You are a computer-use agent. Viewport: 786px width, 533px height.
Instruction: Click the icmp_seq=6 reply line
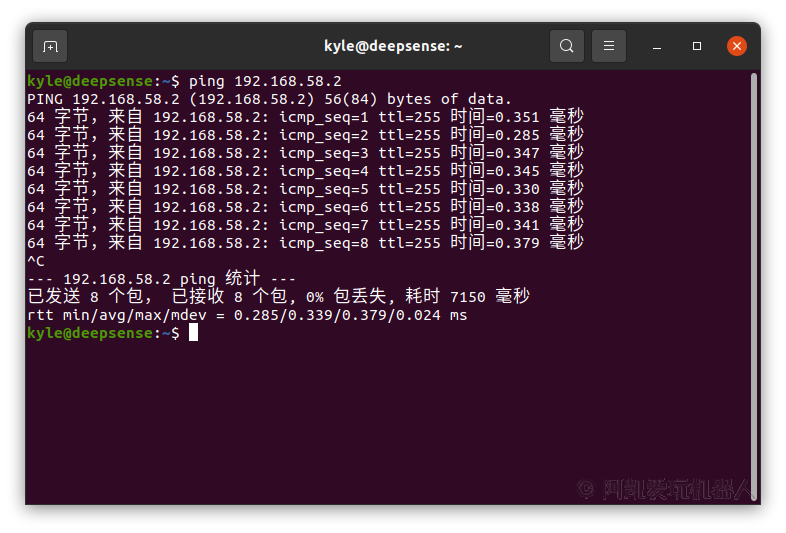304,207
